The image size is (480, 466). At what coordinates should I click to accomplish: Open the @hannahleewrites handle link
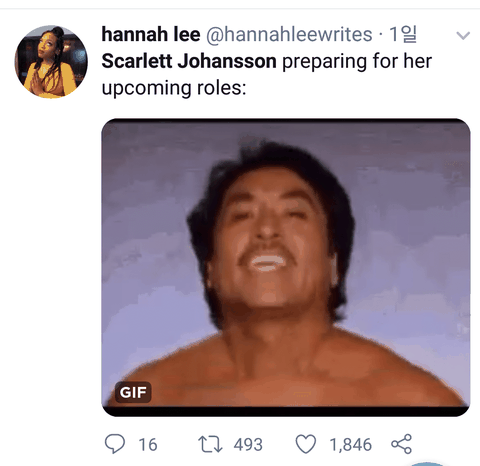(289, 34)
